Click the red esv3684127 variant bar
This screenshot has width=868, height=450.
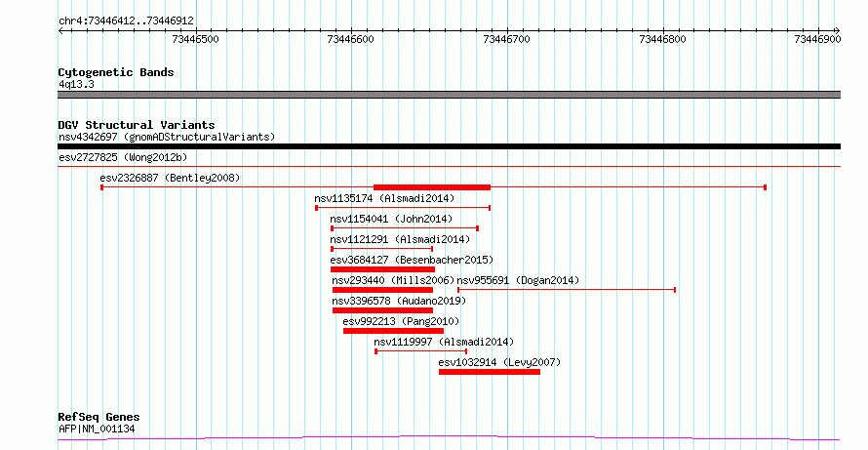pyautogui.click(x=382, y=269)
